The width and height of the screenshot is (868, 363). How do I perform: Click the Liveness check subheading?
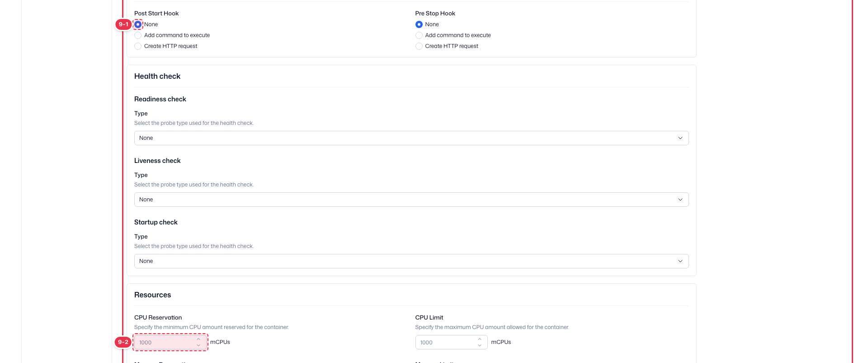pos(157,161)
